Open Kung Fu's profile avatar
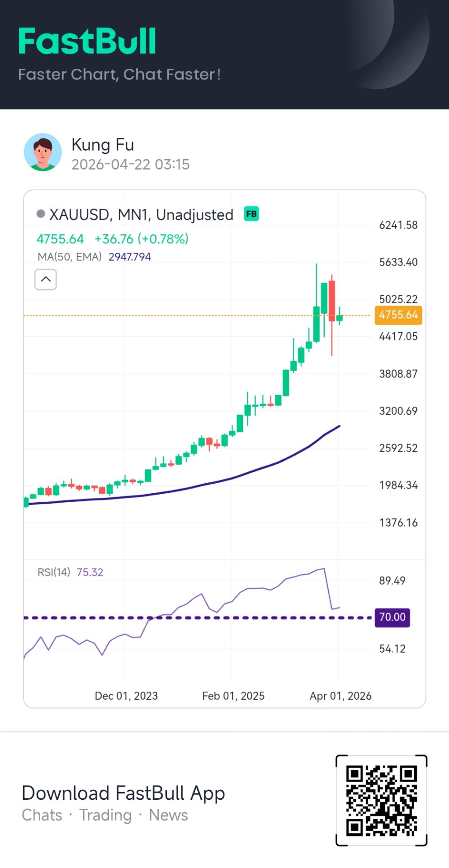The height and width of the screenshot is (868, 449). (43, 152)
